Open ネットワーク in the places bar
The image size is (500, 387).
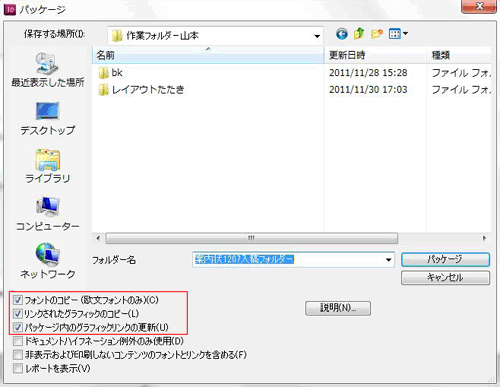(47, 261)
